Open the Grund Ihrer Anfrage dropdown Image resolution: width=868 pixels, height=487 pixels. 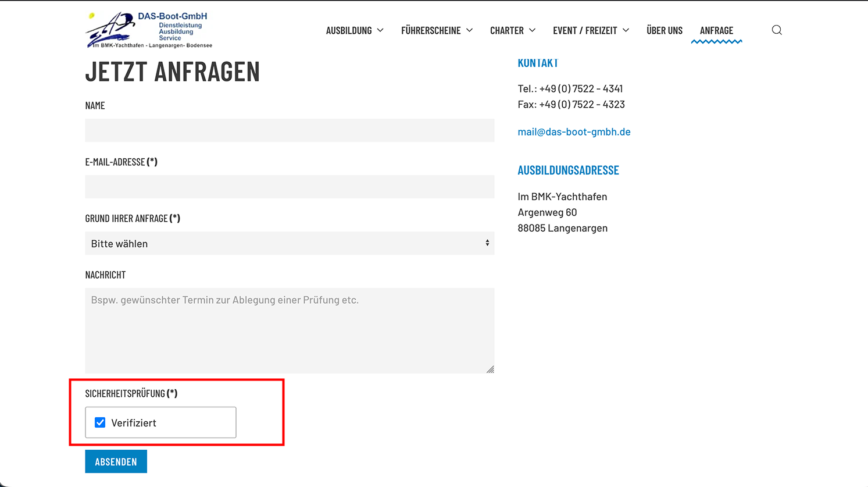(x=290, y=243)
